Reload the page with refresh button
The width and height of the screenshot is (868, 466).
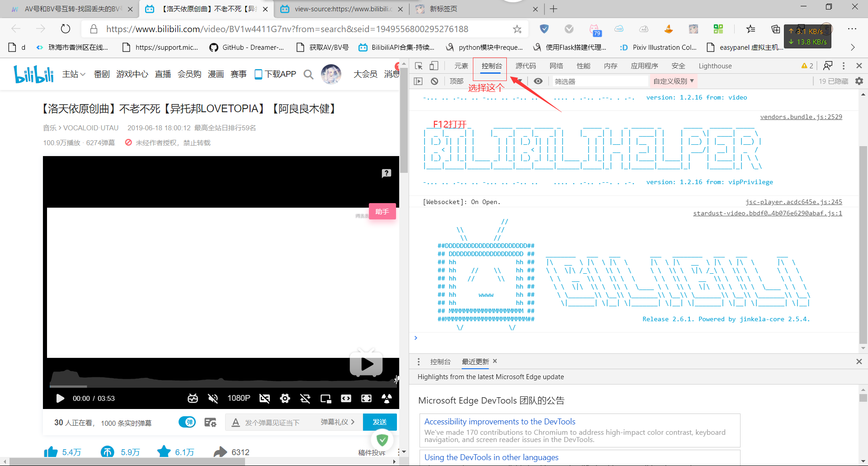(x=66, y=29)
